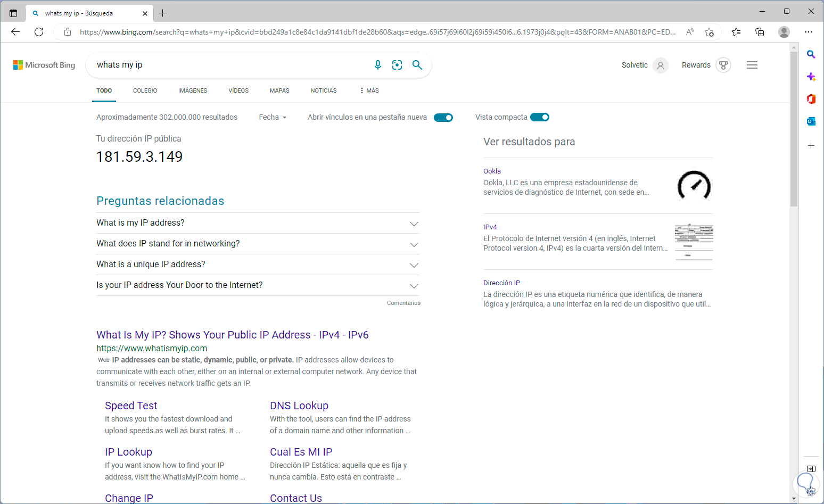
Task: Toggle sidebar visibility icon at bottom
Action: pos(811,469)
